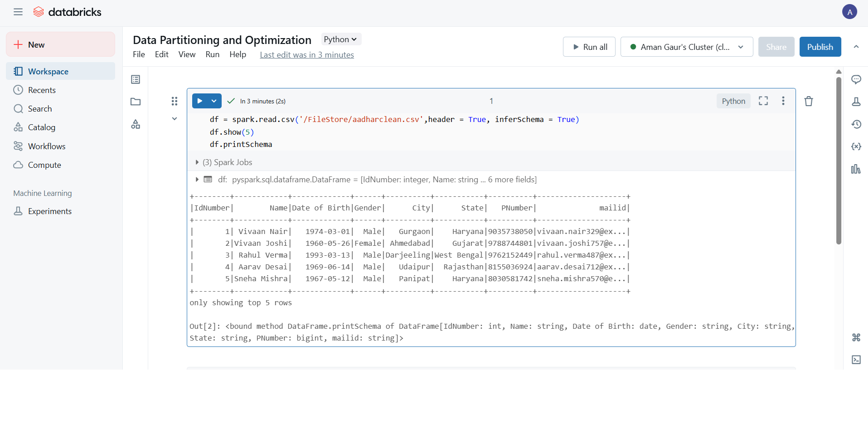
Task: Open the variable explorer {x} panel
Action: [x=857, y=146]
